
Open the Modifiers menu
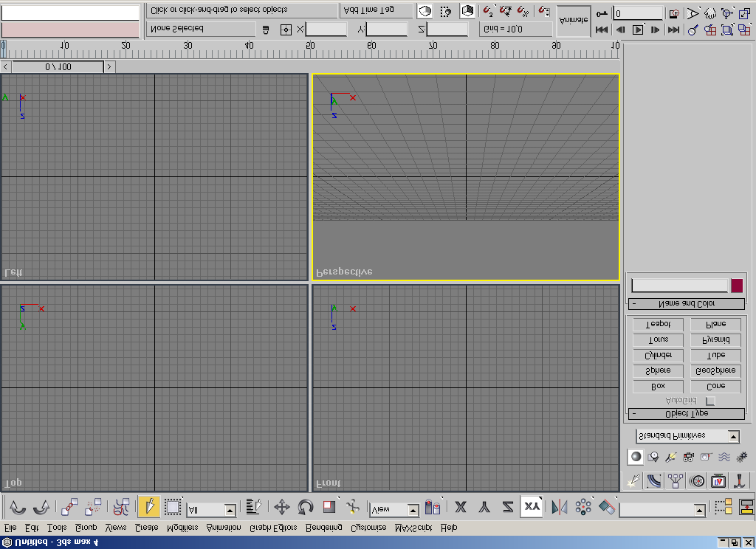(182, 528)
